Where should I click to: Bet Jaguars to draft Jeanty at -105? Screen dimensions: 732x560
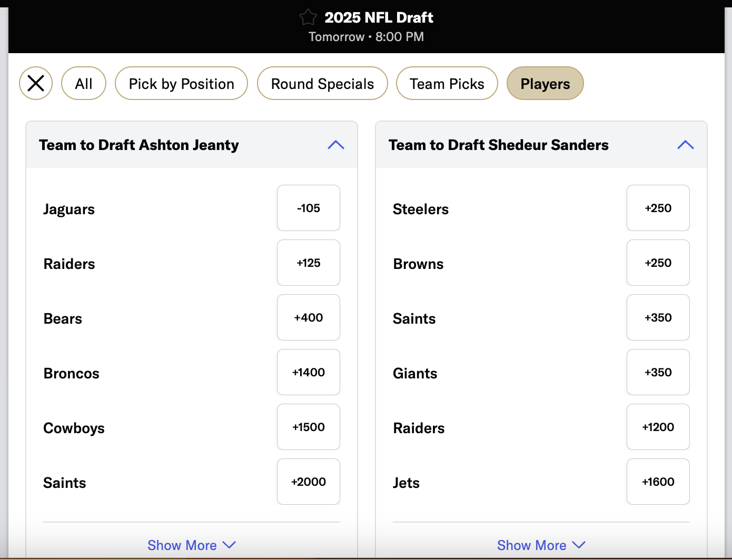click(309, 208)
